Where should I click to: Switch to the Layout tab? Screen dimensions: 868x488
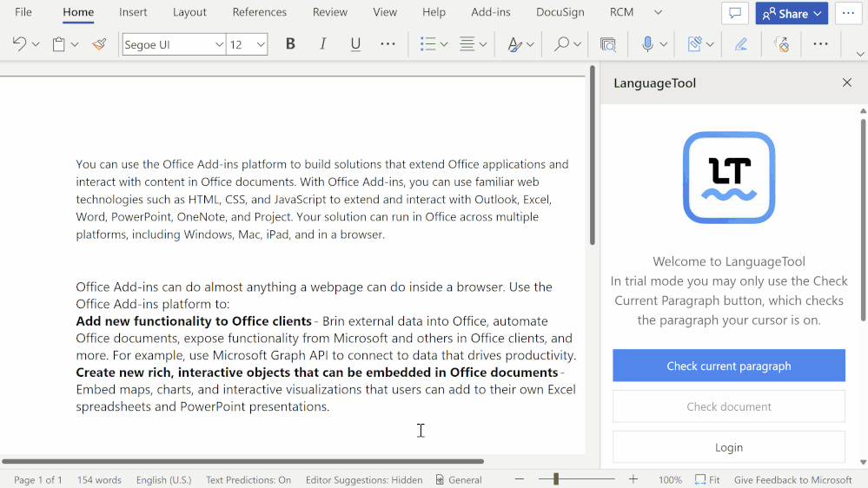189,12
